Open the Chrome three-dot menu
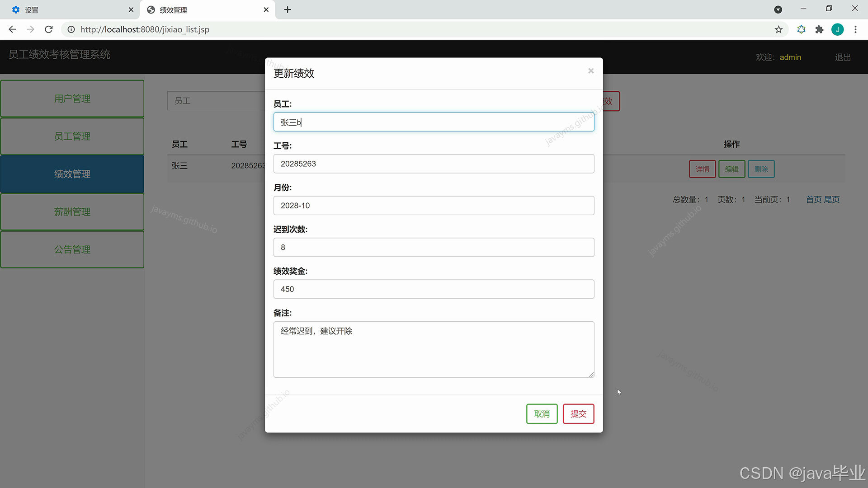 pos(855,29)
